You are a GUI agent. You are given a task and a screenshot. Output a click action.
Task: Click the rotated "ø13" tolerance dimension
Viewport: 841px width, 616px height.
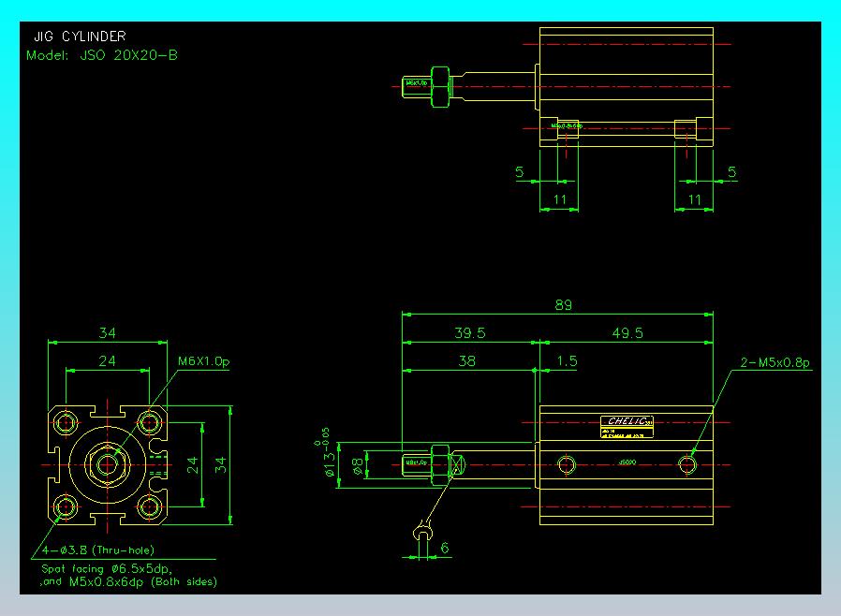[326, 453]
